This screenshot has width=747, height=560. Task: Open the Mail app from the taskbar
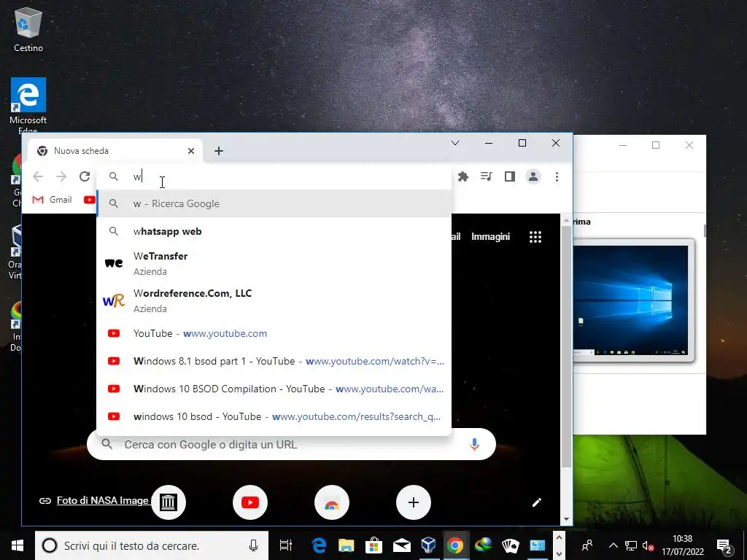coord(401,545)
